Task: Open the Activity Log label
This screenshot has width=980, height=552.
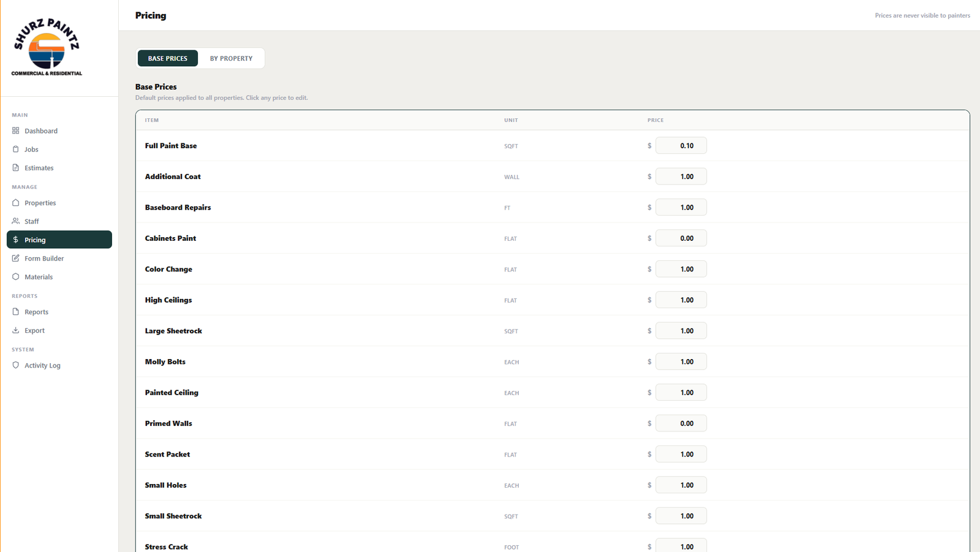Action: tap(42, 365)
